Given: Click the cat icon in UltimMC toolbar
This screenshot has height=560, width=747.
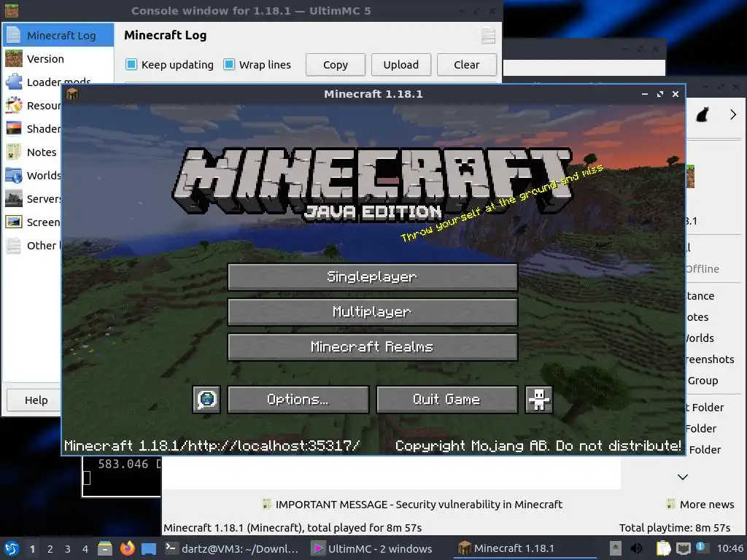Looking at the screenshot, I should click(x=703, y=114).
